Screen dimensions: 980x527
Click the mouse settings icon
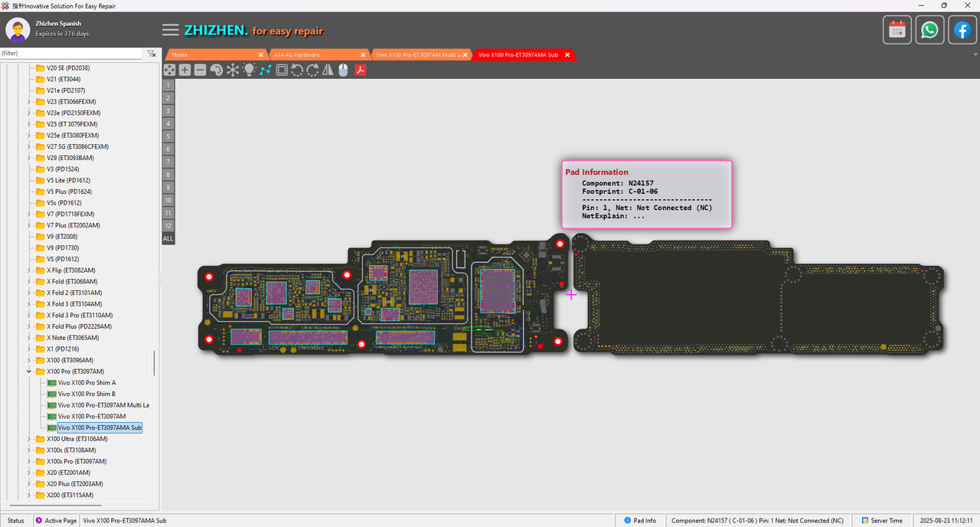343,70
